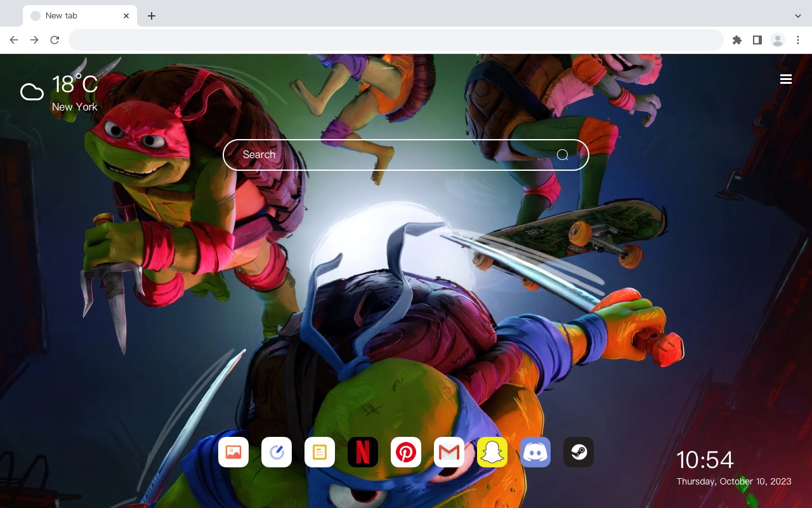This screenshot has height=508, width=812.
Task: Reload the current page
Action: 55,40
